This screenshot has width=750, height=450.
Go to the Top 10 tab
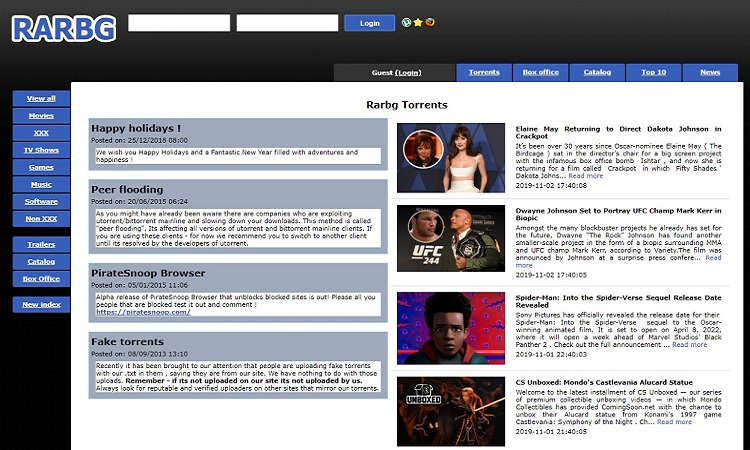(x=653, y=72)
